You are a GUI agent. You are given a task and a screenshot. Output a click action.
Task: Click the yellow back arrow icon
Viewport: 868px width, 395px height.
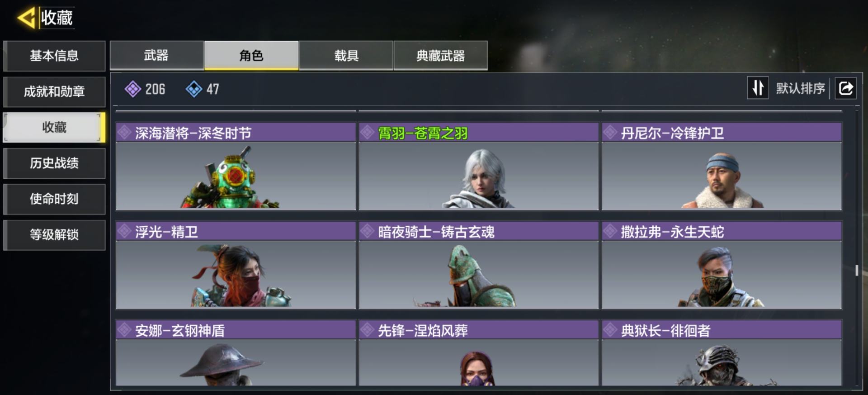point(26,18)
